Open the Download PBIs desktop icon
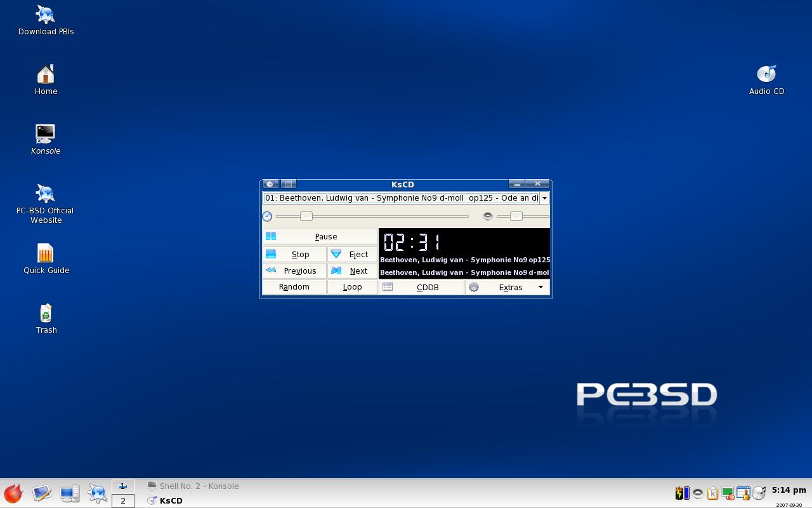 (x=46, y=20)
